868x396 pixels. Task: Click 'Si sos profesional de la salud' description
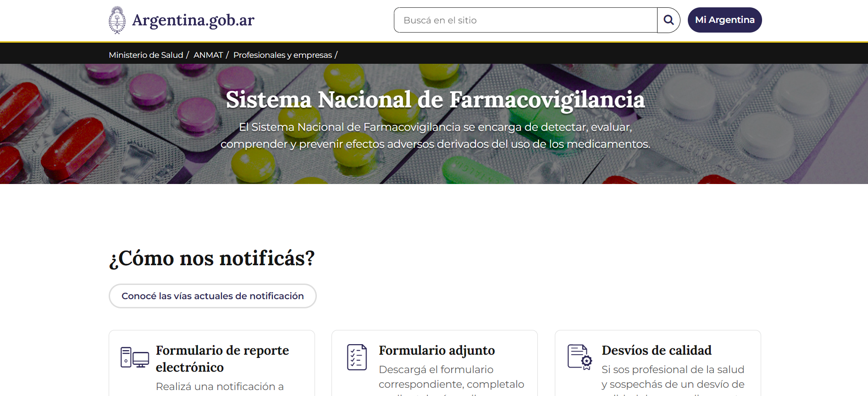[673, 370]
